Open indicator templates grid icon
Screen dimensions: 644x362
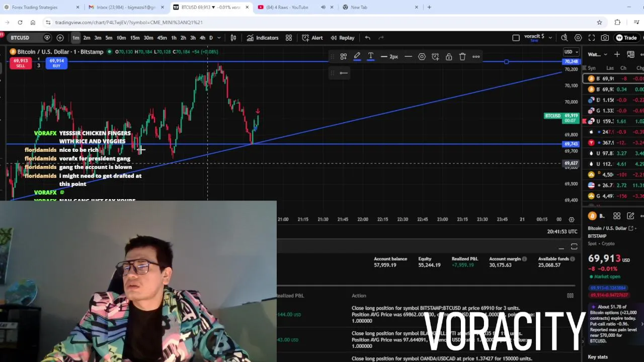pyautogui.click(x=289, y=38)
